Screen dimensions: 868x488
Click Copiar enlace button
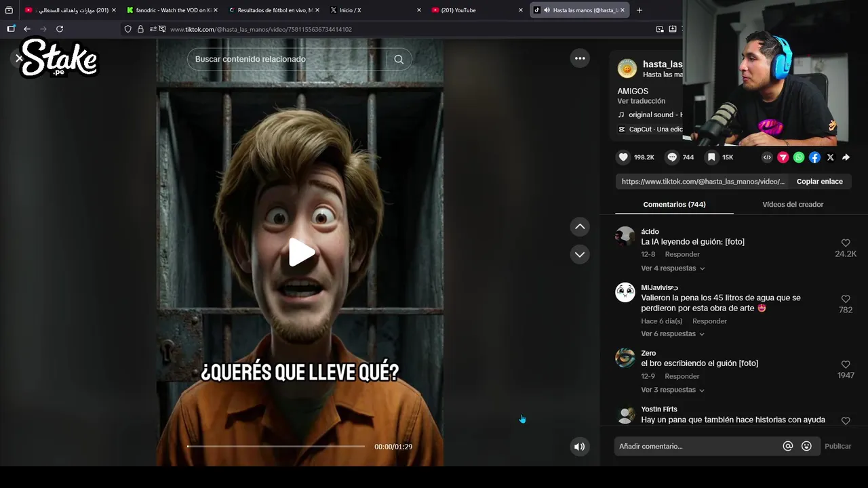pos(819,182)
